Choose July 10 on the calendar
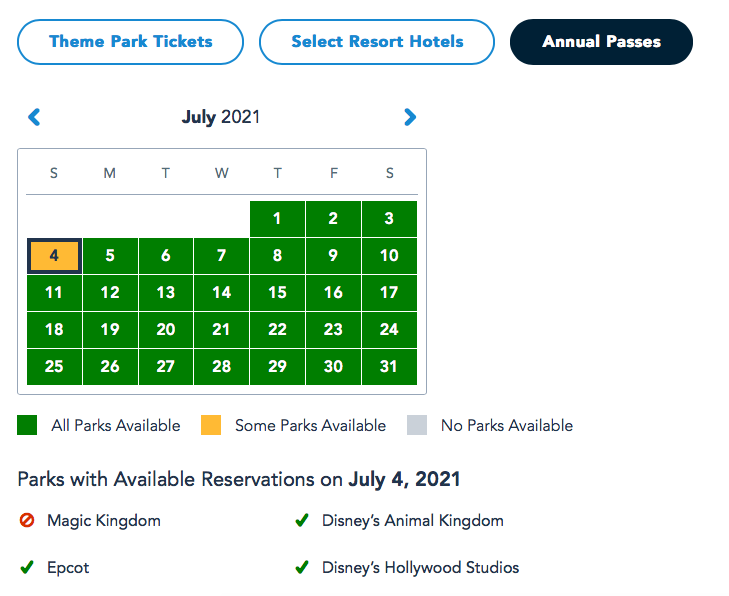 pos(389,256)
